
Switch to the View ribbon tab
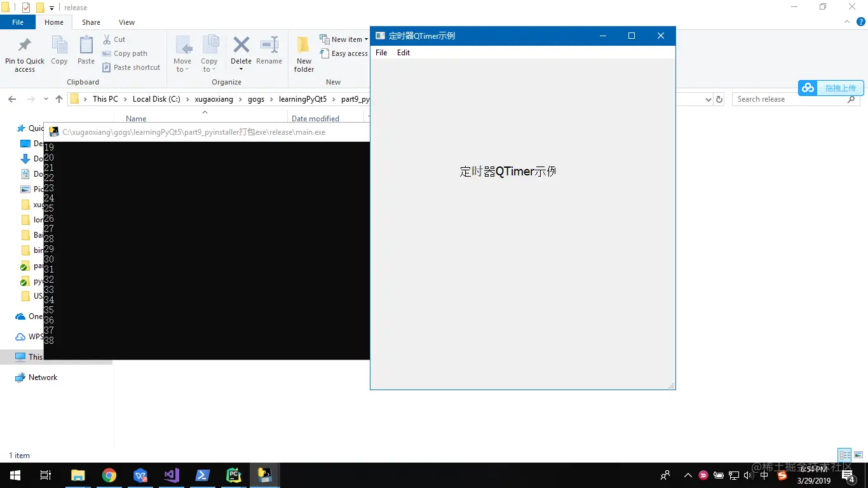click(126, 22)
